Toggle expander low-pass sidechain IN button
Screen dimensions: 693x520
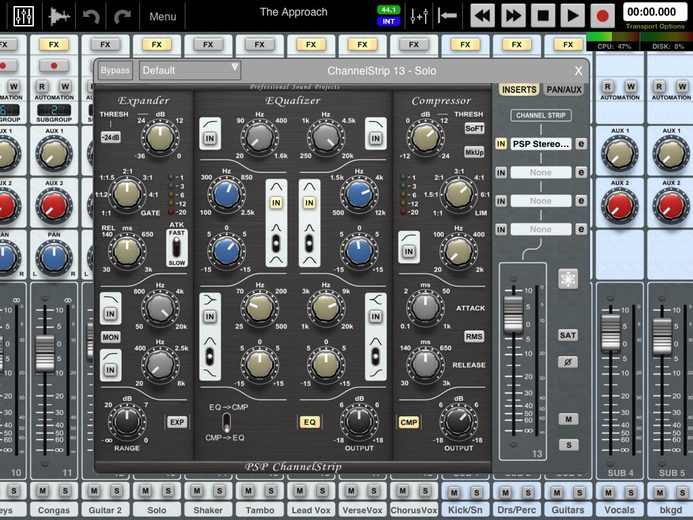click(110, 314)
